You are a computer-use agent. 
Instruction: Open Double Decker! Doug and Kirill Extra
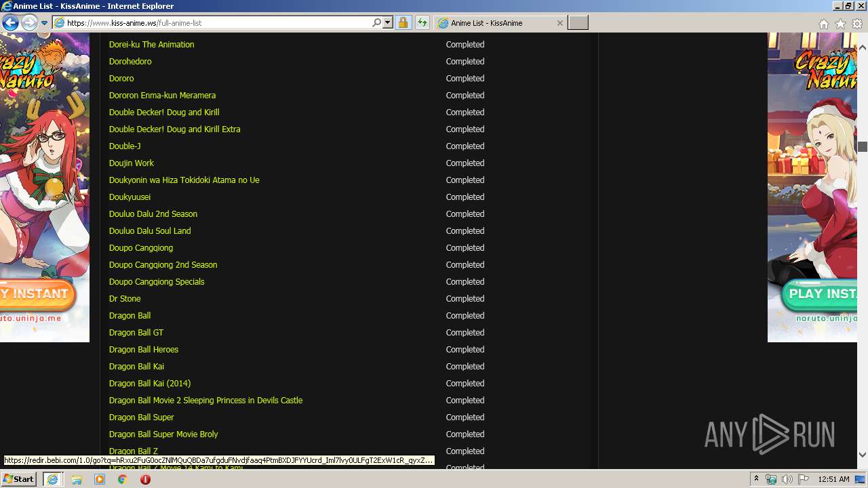(174, 129)
